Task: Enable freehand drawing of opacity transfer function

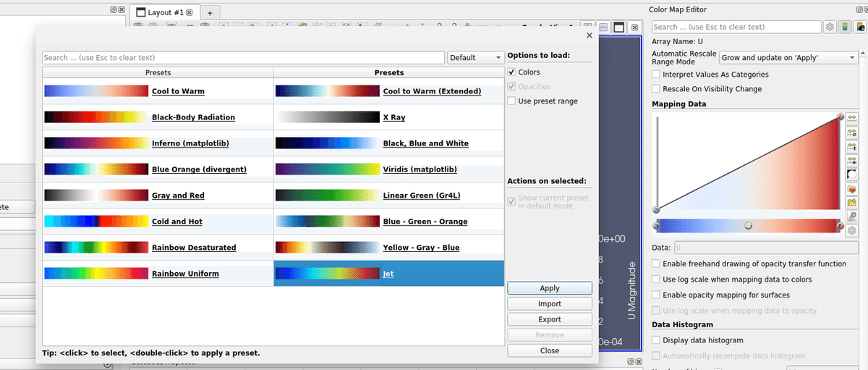Action: click(x=656, y=264)
